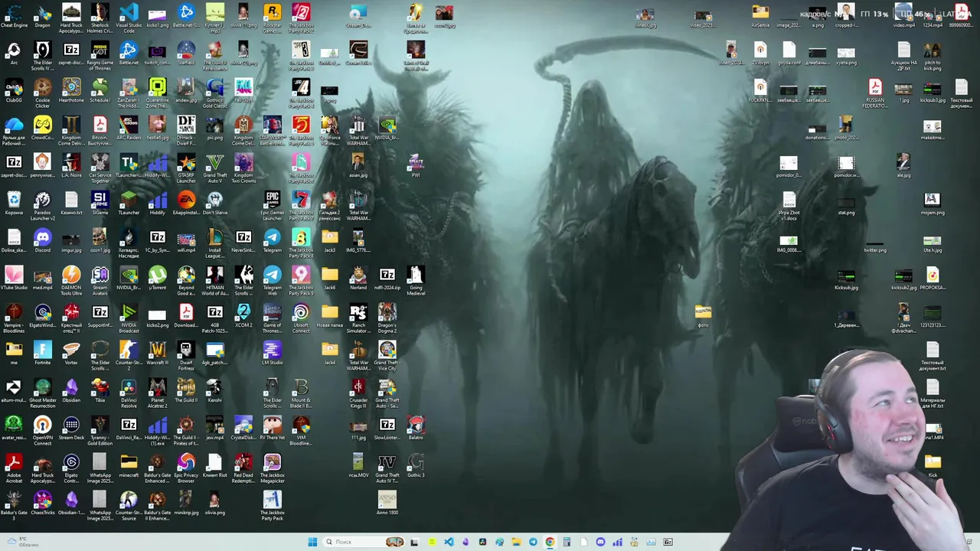The image size is (980, 551).
Task: Open the фото folder on desktop
Action: pos(703,316)
